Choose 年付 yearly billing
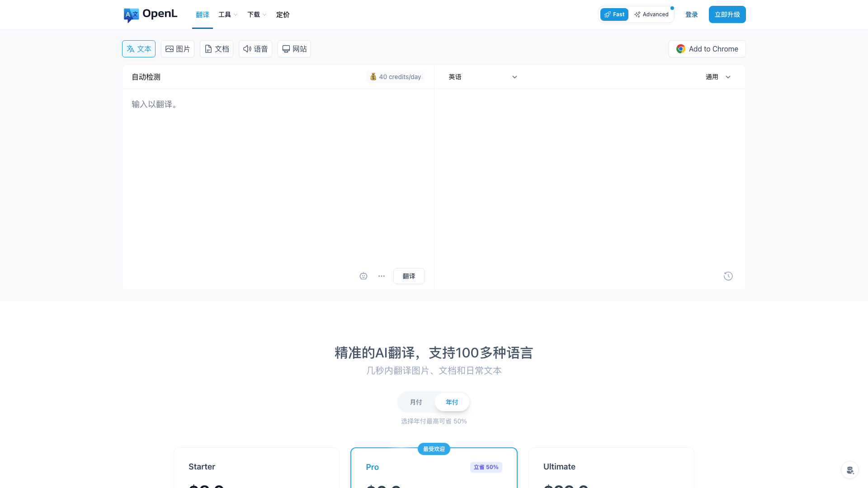This screenshot has height=488, width=868. 452,402
